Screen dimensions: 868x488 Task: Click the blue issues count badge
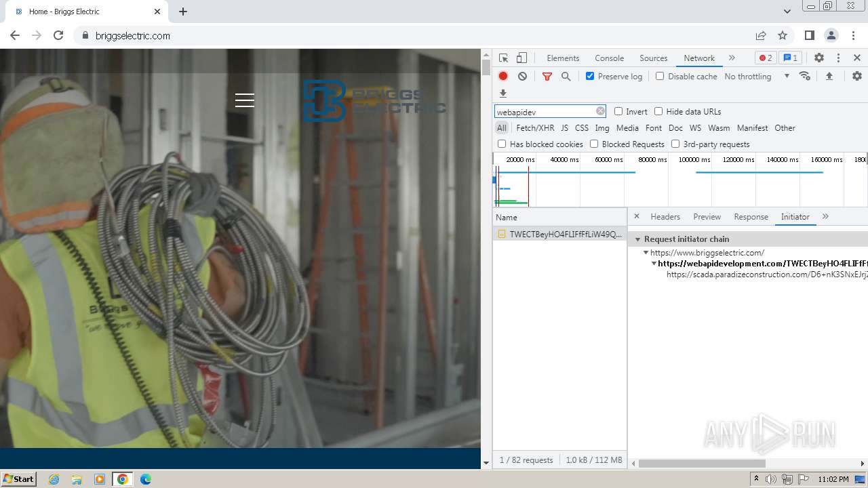(790, 58)
